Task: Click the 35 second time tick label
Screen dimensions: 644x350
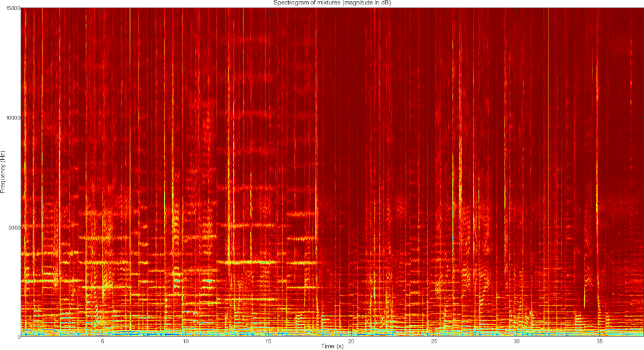Action: click(x=599, y=342)
